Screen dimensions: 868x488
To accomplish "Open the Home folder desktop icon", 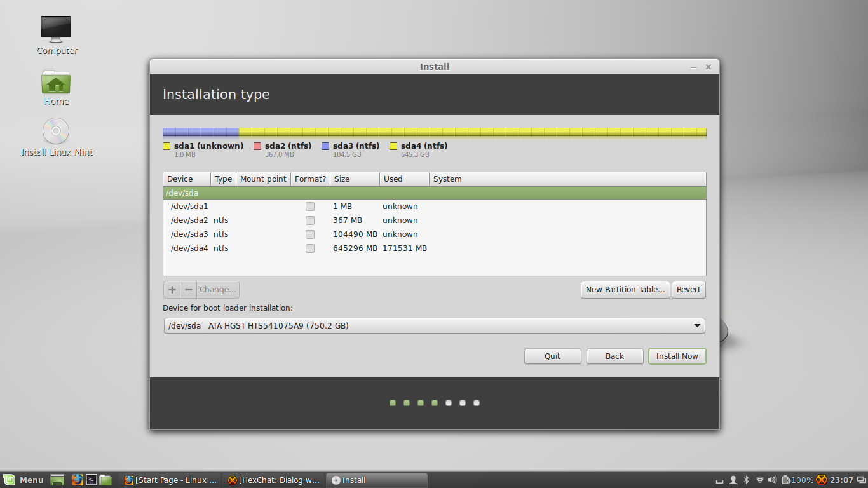I will pyautogui.click(x=56, y=87).
